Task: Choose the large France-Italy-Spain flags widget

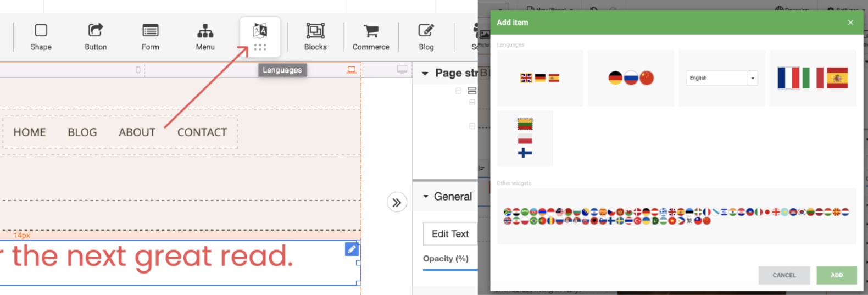Action: (813, 78)
